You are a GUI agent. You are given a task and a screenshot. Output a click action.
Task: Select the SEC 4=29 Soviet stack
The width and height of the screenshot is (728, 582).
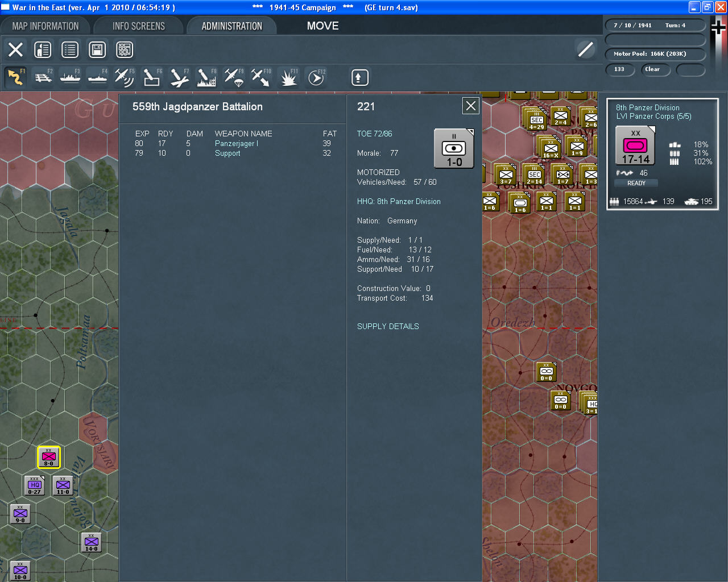[x=536, y=119]
